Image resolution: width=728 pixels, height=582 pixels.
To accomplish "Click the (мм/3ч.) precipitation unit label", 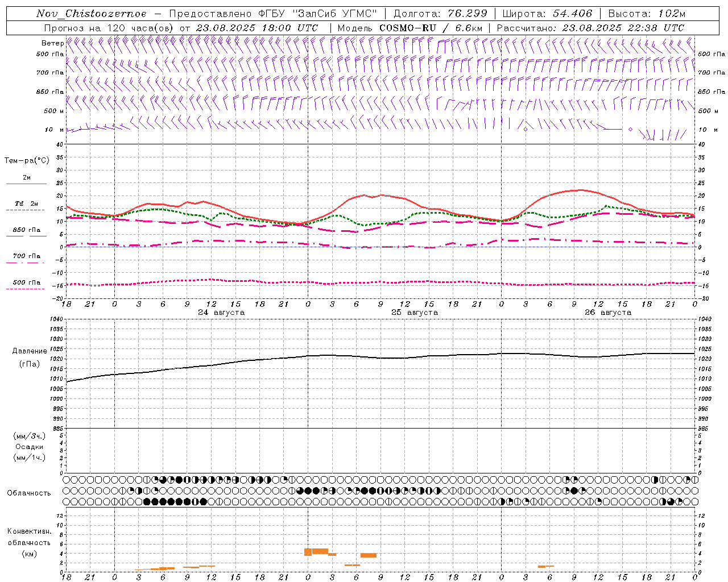I will tap(30, 436).
